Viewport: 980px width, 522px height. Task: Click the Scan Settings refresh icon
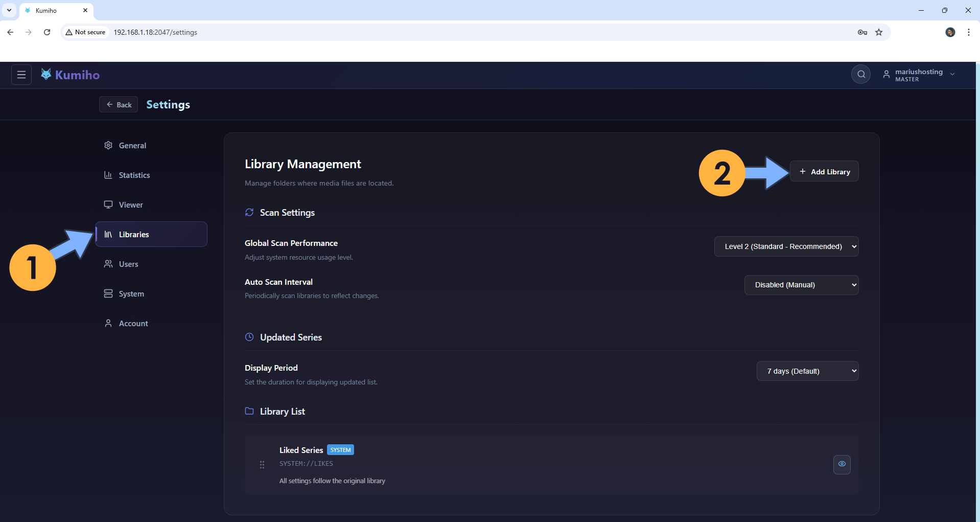pos(249,212)
